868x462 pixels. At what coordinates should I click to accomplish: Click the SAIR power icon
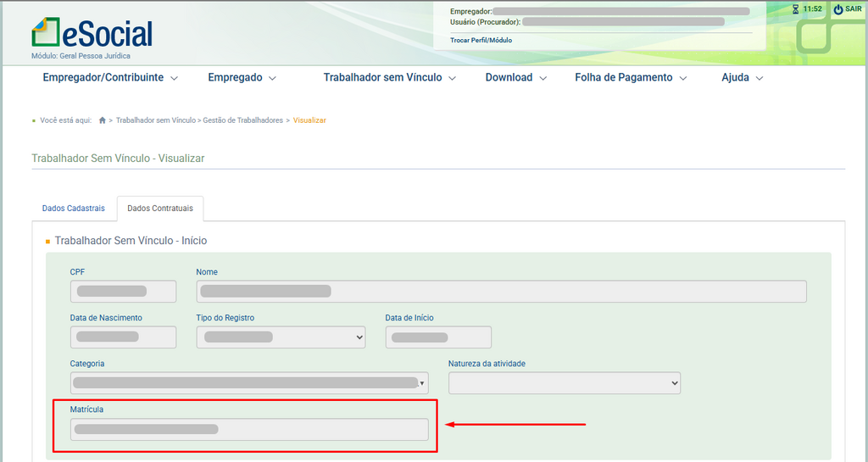point(838,9)
